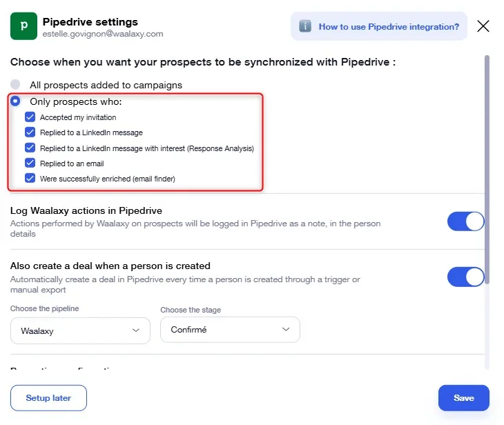Screen dimensions: 504x425
Task: Uncheck 'Were successfully enriched' checkbox
Action: (30, 178)
